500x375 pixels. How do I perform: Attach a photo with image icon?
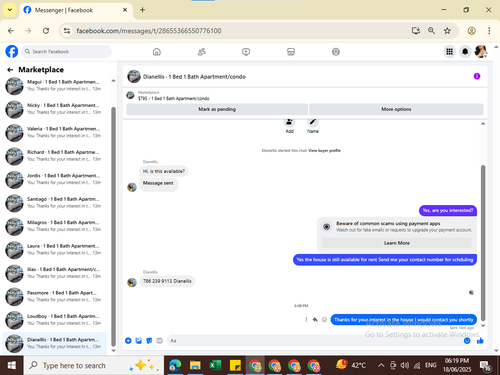(139, 340)
